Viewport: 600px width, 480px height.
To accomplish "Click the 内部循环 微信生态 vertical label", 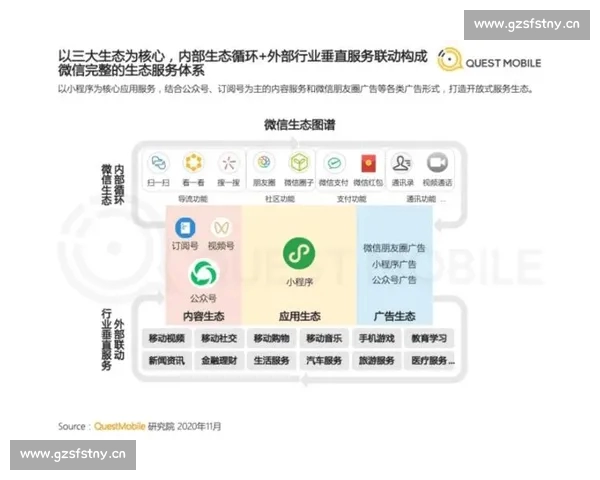I will click(x=113, y=185).
